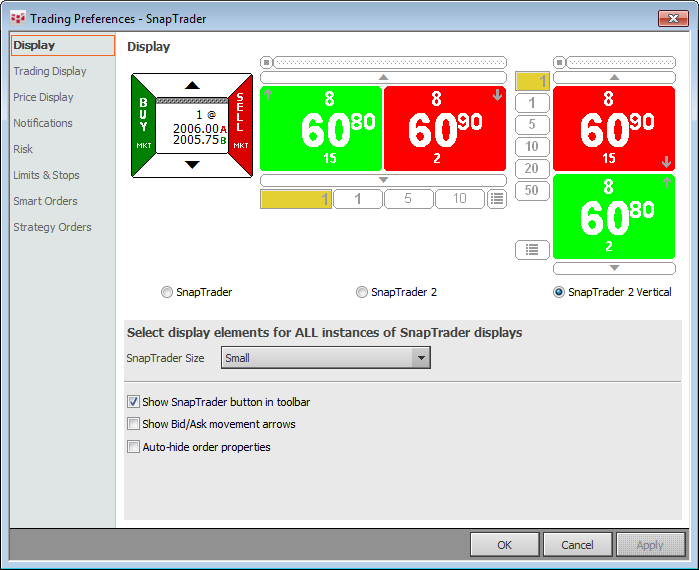This screenshot has width=699, height=570.
Task: Open the Trading Display section
Action: pyautogui.click(x=50, y=71)
